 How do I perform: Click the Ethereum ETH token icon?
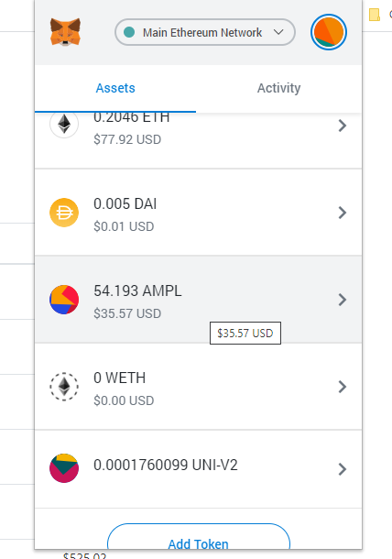pos(64,124)
